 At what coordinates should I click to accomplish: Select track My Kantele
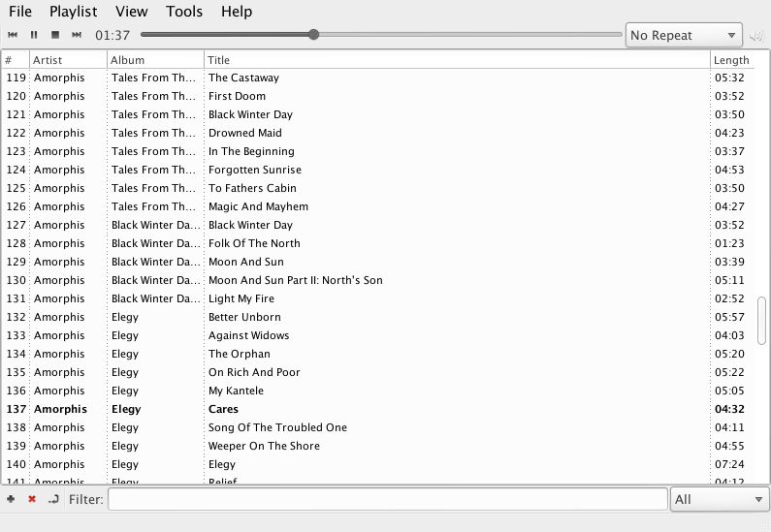(378, 391)
